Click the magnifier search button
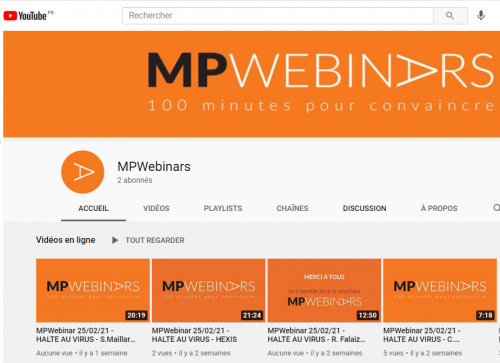The height and width of the screenshot is (363, 500). (450, 16)
